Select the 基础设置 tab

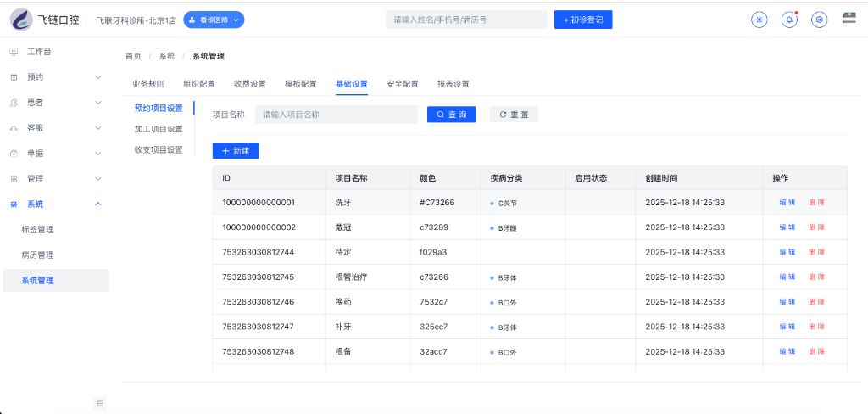[x=352, y=84]
